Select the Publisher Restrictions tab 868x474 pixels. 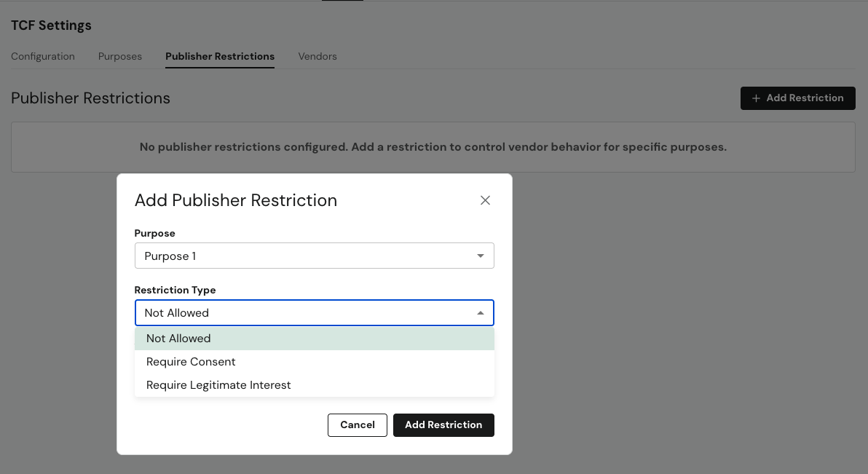point(220,57)
